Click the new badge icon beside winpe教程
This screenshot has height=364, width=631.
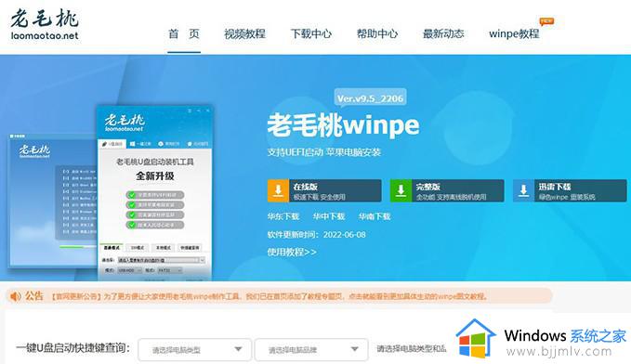point(546,21)
